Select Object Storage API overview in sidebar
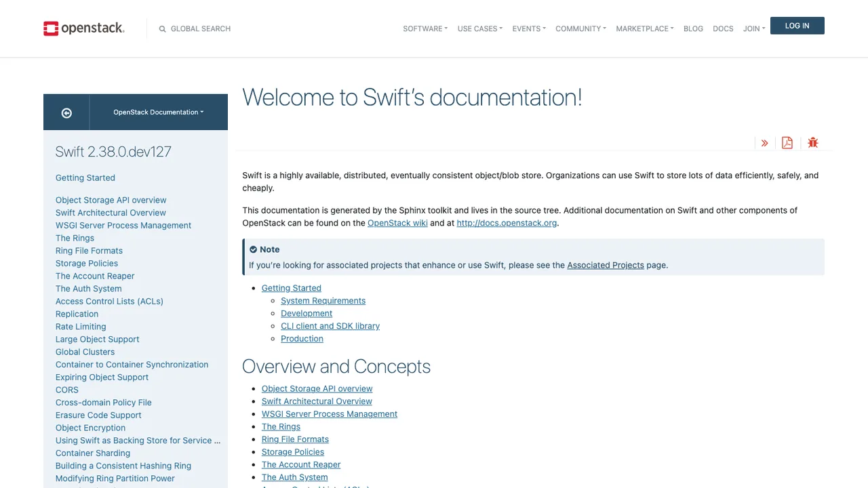The image size is (868, 488). 111,201
